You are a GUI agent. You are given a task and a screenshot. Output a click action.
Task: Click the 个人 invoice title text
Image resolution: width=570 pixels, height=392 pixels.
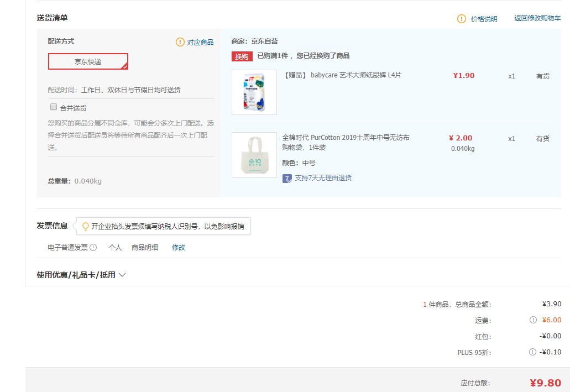[x=115, y=248]
